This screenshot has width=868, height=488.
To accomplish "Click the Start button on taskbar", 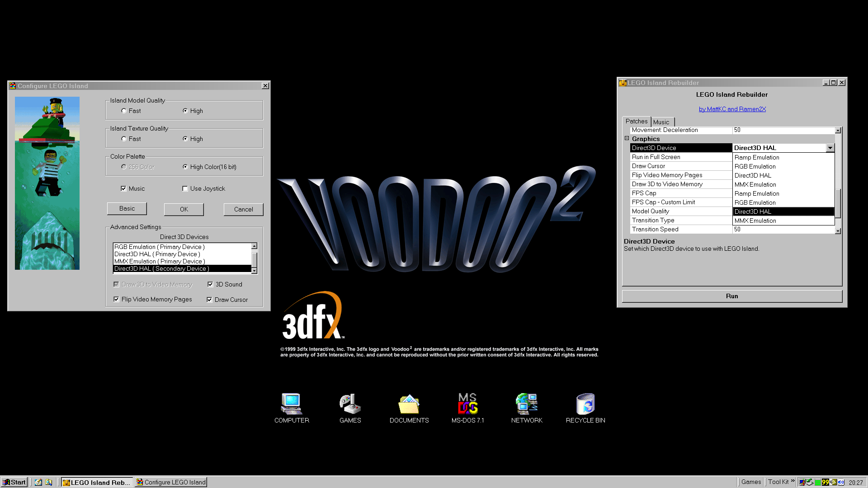I will tap(14, 482).
